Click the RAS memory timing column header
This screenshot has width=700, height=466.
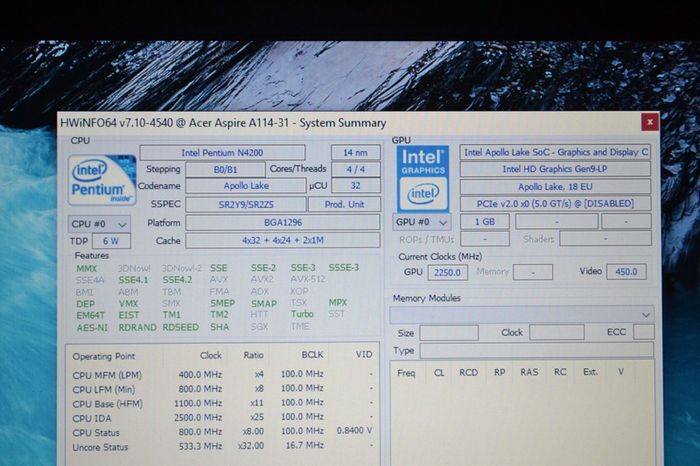[529, 372]
